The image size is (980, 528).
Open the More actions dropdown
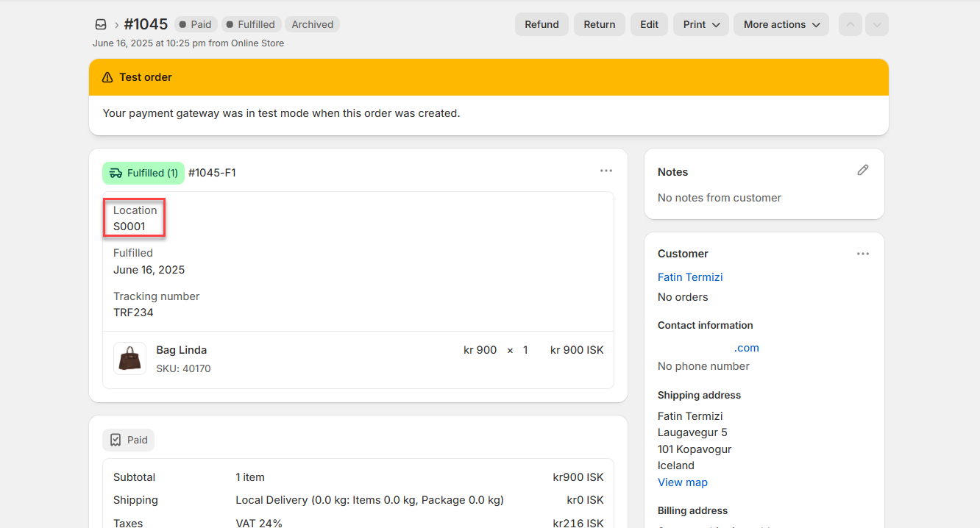click(x=781, y=24)
